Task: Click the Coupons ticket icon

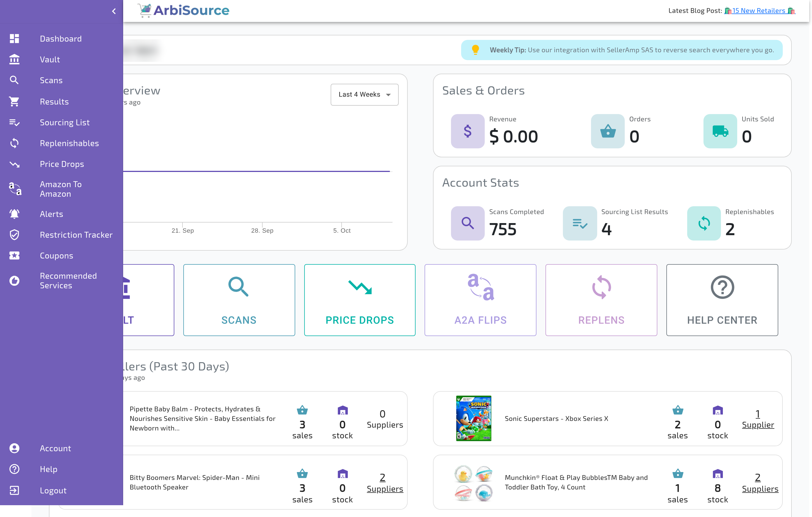Action: 14,256
